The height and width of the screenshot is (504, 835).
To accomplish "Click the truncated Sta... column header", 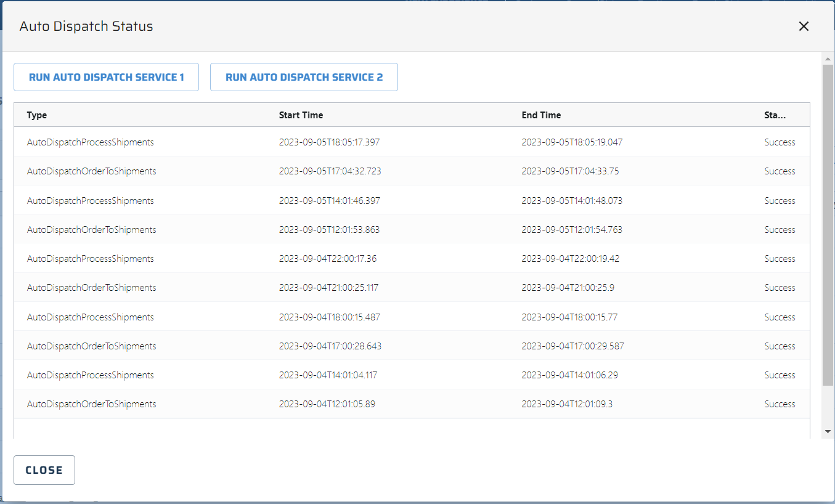I will pos(775,115).
